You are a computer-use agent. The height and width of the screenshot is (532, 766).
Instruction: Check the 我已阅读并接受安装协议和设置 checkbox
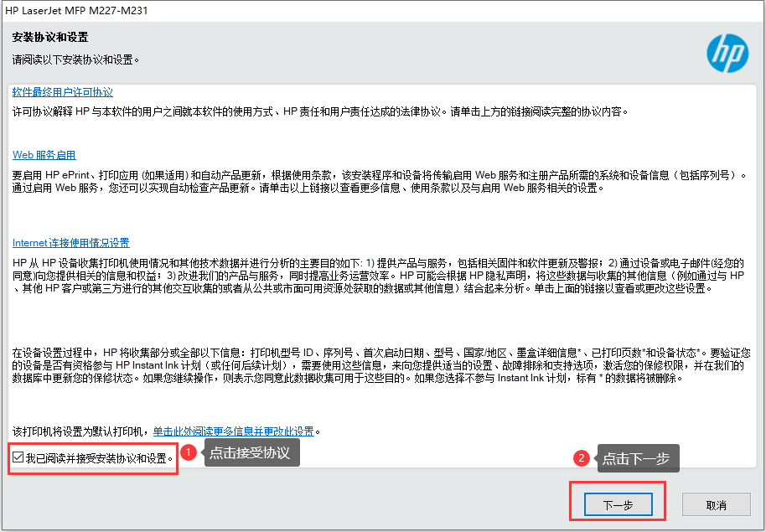(x=18, y=457)
